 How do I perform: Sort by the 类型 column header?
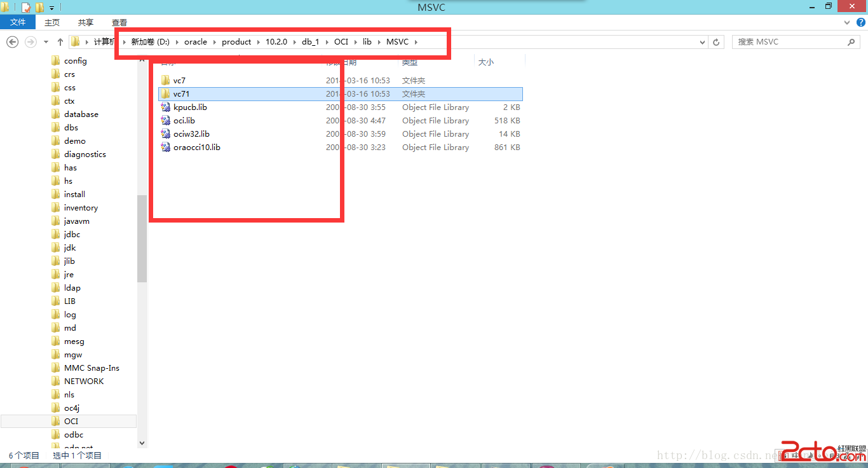pyautogui.click(x=410, y=62)
